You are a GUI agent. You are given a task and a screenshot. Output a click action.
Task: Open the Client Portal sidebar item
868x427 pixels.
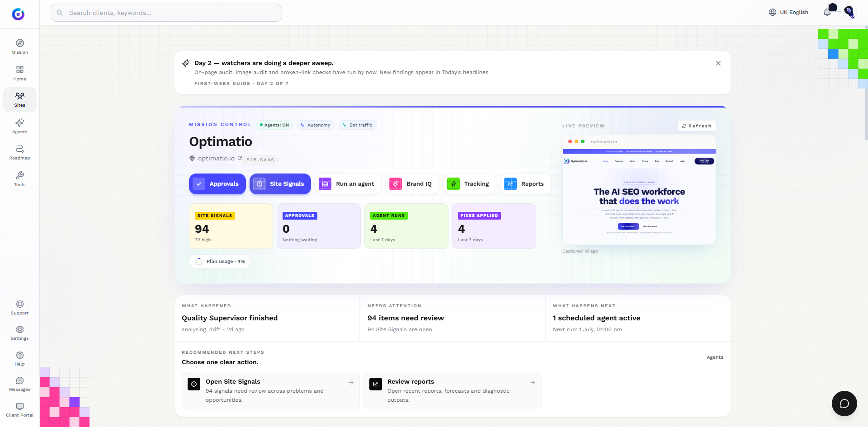(19, 410)
